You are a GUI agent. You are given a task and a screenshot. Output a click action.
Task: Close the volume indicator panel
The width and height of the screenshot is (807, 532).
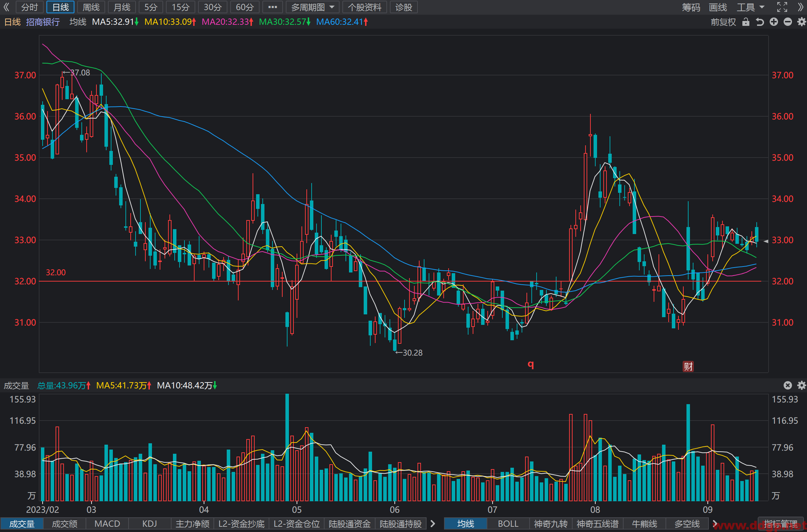coord(788,385)
